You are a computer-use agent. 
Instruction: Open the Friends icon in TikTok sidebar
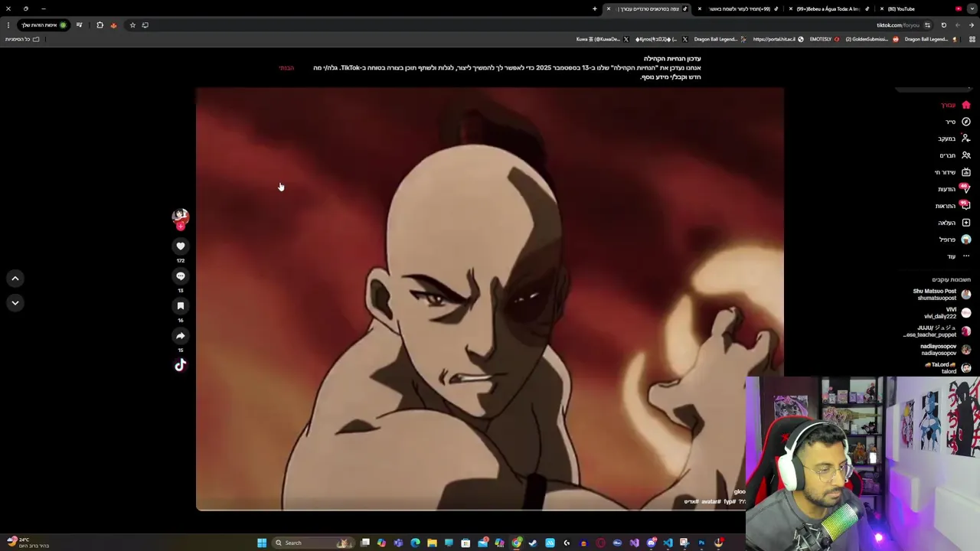966,155
